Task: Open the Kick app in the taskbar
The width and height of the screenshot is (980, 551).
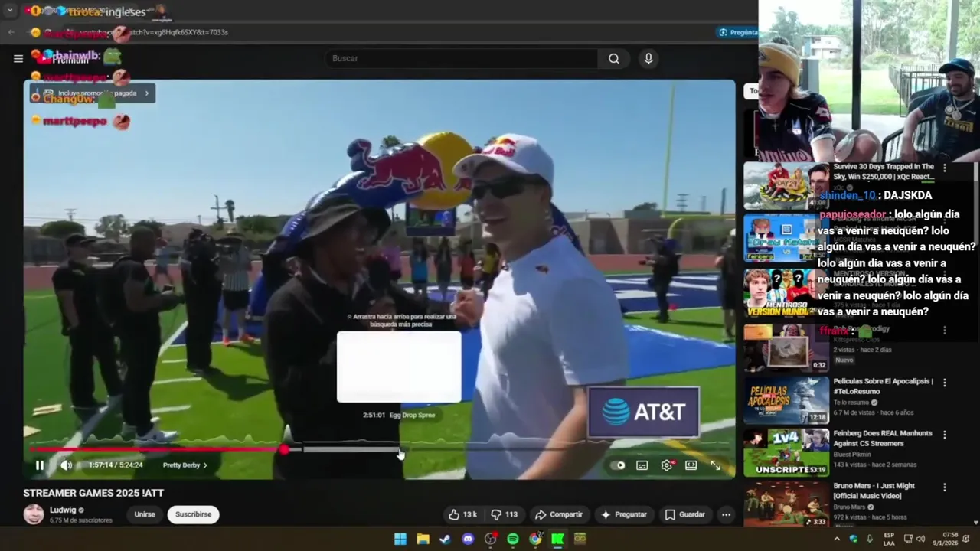Action: point(557,539)
